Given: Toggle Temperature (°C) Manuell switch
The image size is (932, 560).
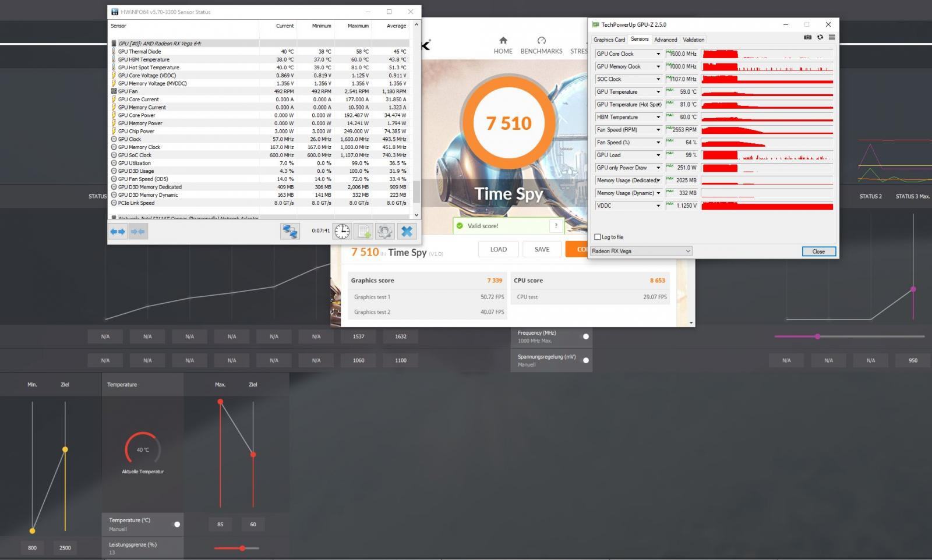Looking at the screenshot, I should (x=177, y=524).
